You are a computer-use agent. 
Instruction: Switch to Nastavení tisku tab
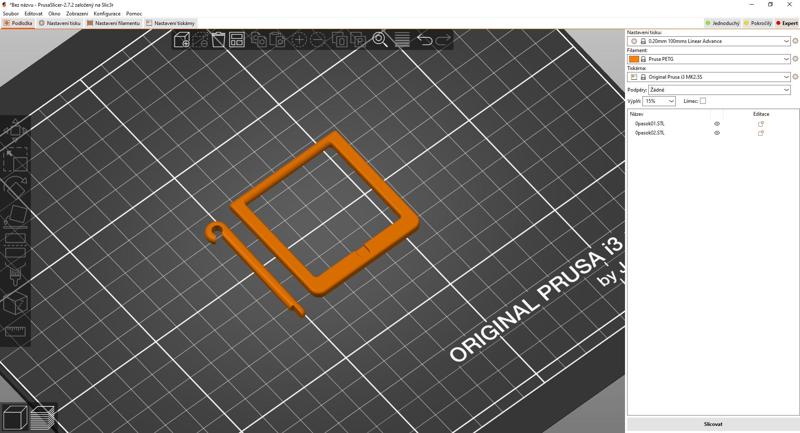tap(60, 23)
